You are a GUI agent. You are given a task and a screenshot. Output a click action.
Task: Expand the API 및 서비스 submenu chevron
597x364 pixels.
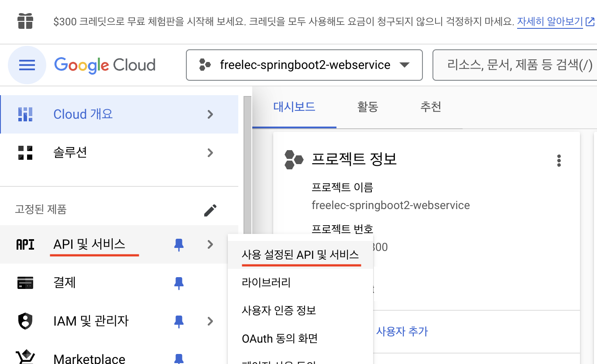pos(210,244)
